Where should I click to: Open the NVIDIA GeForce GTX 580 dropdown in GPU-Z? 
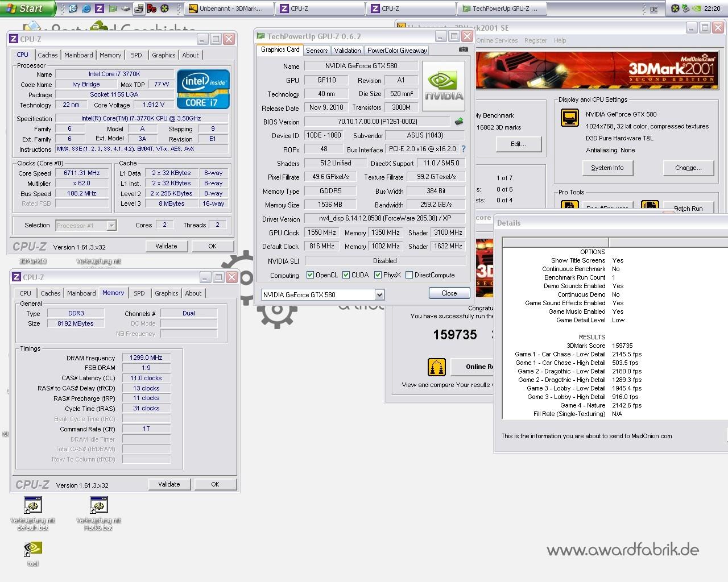point(379,294)
